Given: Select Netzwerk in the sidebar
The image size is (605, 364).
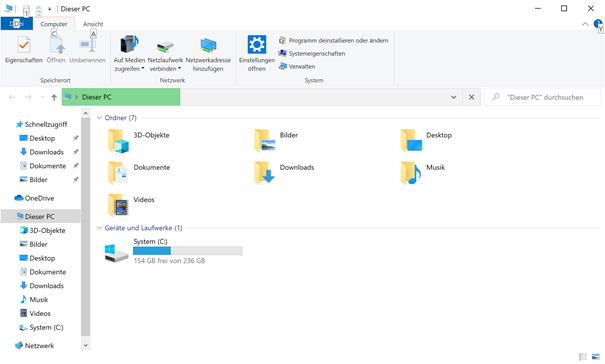Looking at the screenshot, I should pos(34,345).
